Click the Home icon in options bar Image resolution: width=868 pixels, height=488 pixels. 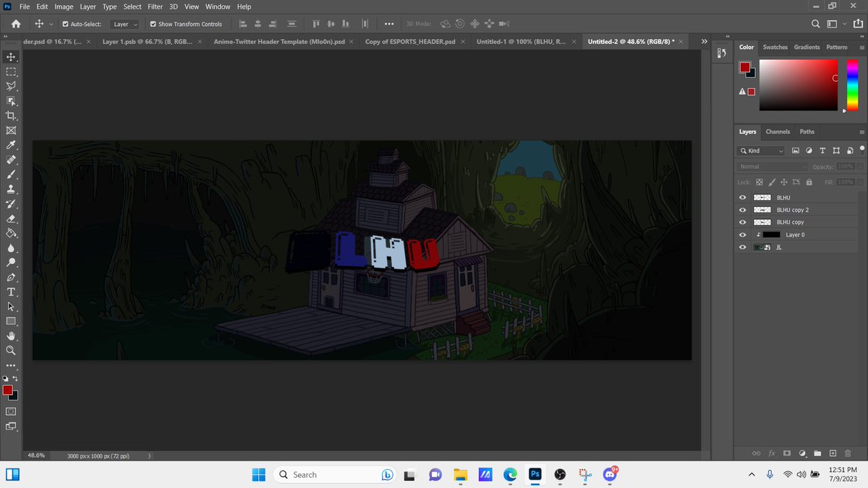tap(15, 24)
